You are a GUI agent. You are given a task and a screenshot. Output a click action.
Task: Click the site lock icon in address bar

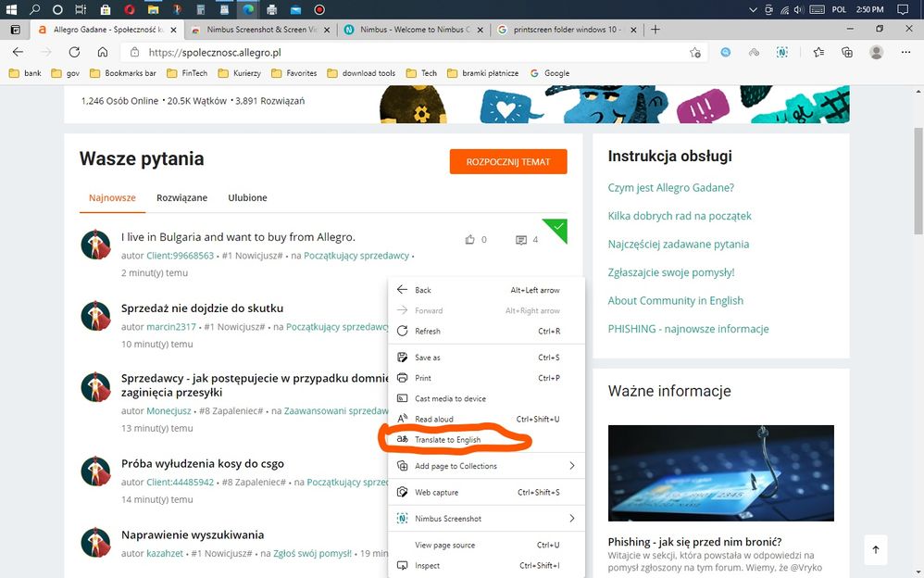(x=134, y=53)
